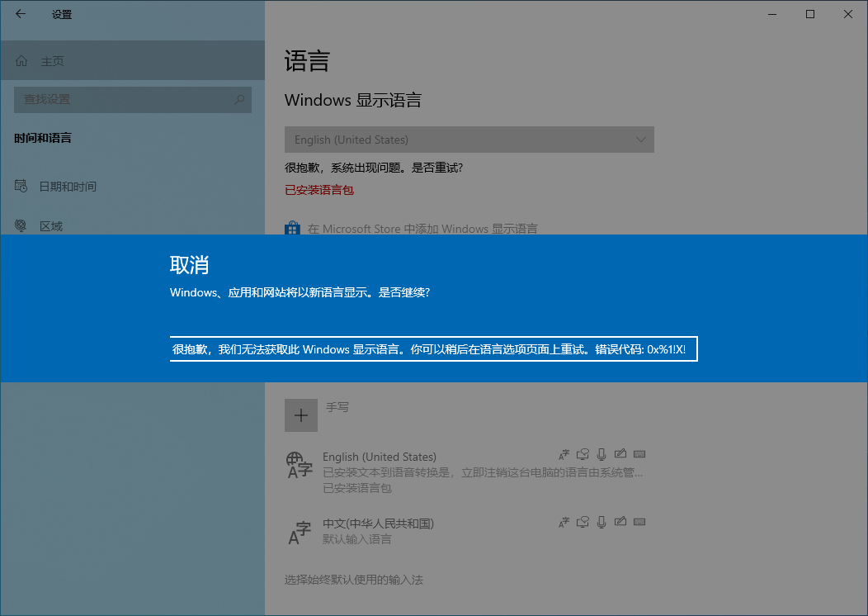Click the 字A icon for English (United States)
The image size is (868, 616).
[564, 454]
